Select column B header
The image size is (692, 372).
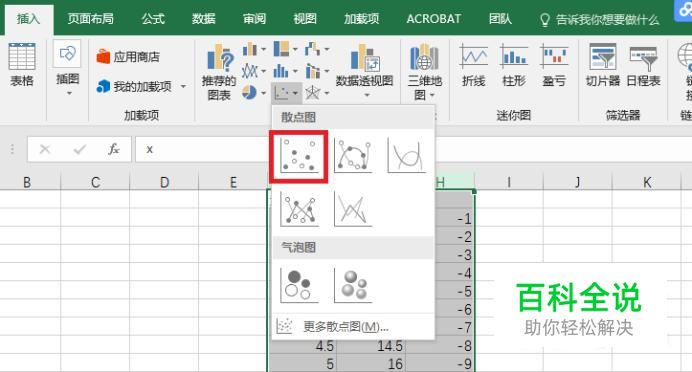point(27,182)
